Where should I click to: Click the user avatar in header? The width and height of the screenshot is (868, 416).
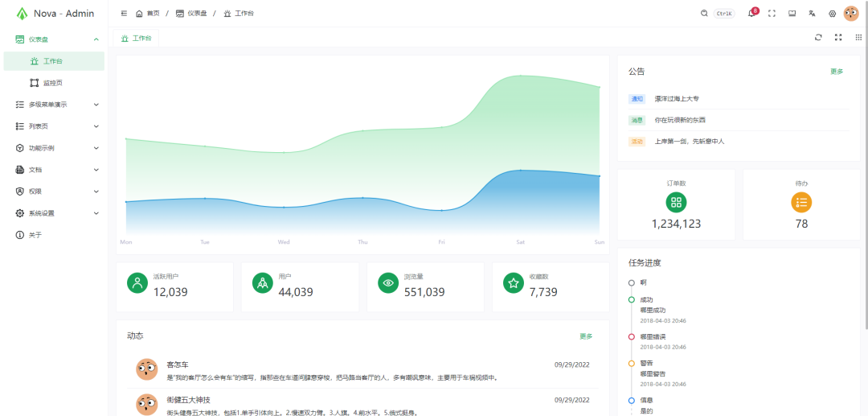click(x=851, y=14)
